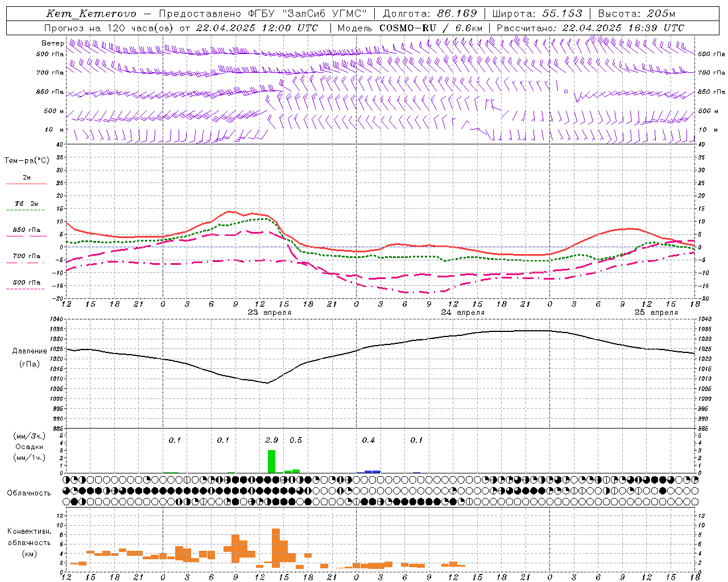
Task: Click the Облачность row label
Action: pos(29,493)
